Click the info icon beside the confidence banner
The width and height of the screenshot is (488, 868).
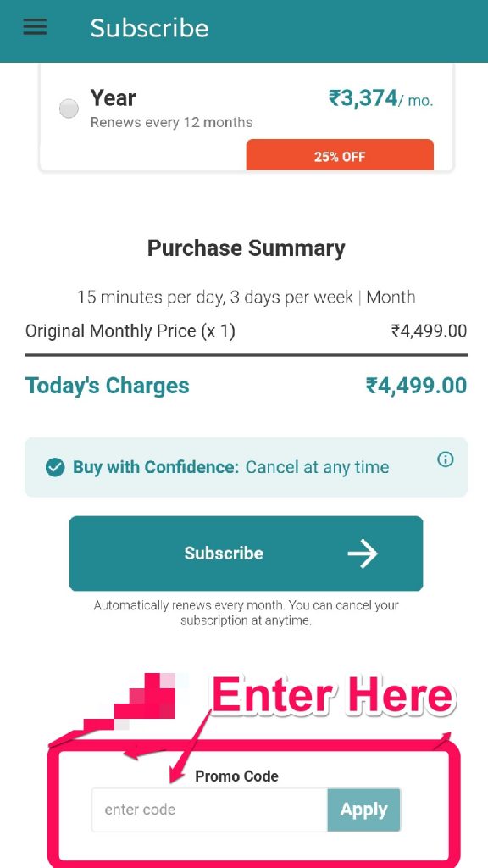[x=445, y=459]
